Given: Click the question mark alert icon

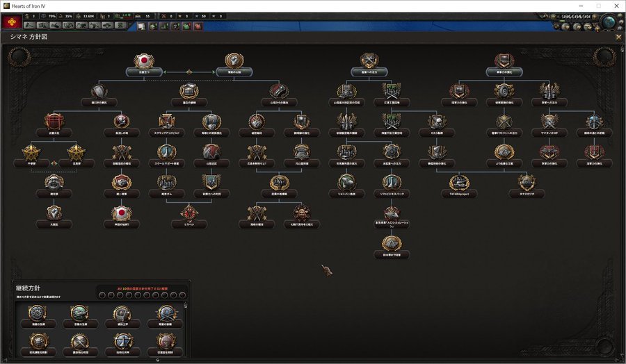Looking at the screenshot, I should [x=175, y=26].
